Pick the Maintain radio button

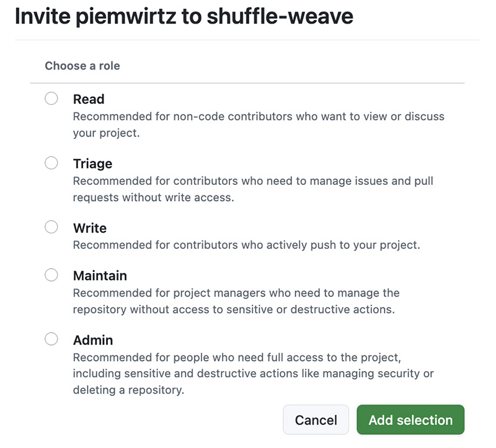[x=51, y=275]
